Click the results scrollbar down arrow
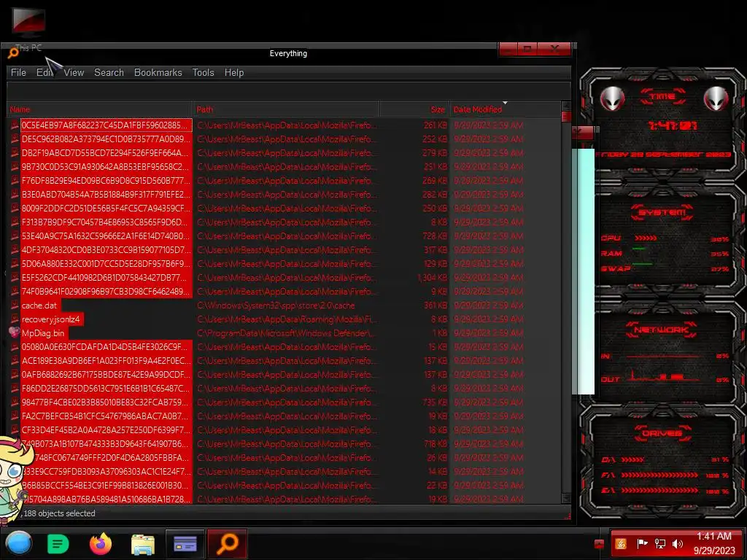747x560 pixels. pos(566,498)
